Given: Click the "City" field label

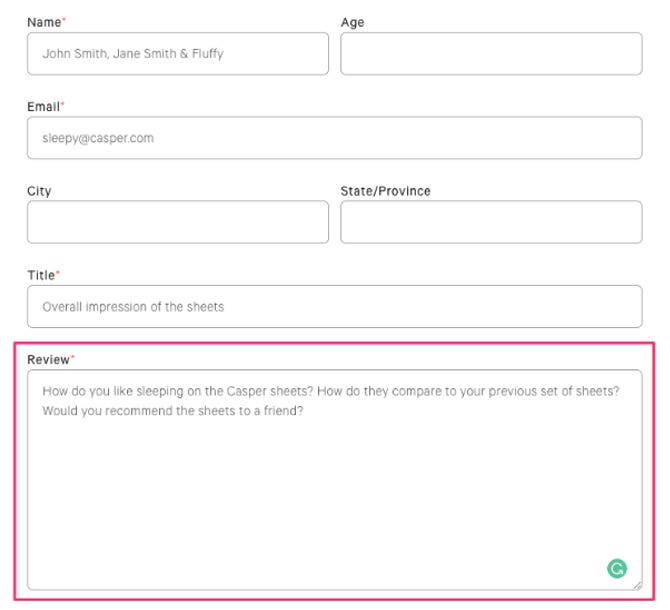Looking at the screenshot, I should pos(39,191).
